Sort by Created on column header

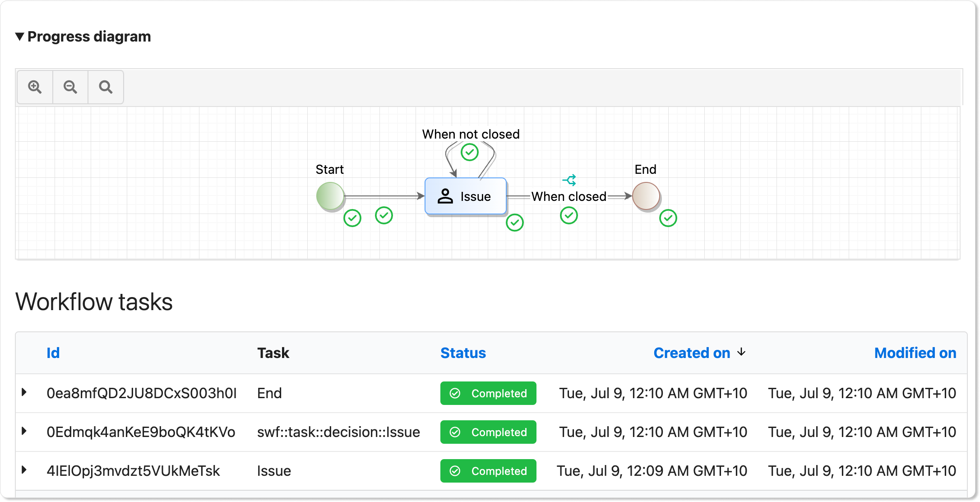click(692, 353)
